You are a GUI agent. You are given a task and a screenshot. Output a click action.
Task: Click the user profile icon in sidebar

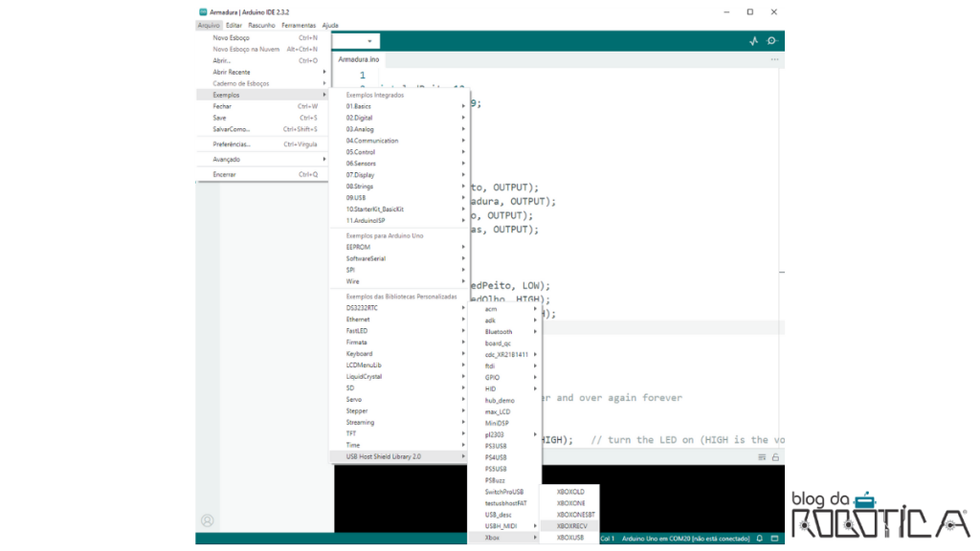(x=208, y=520)
